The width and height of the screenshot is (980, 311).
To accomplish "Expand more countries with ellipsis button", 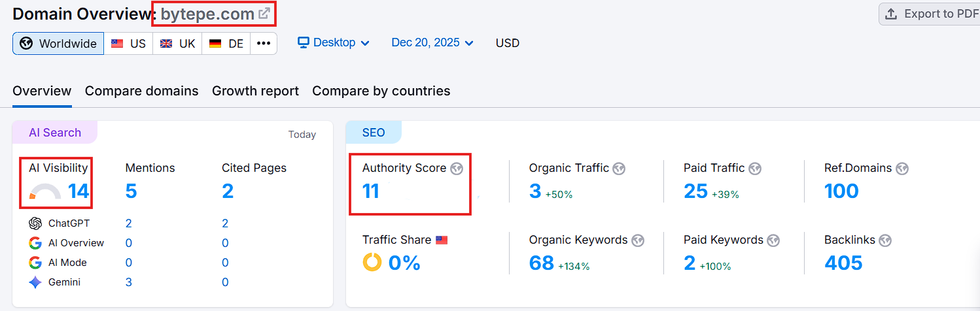I will coord(264,44).
